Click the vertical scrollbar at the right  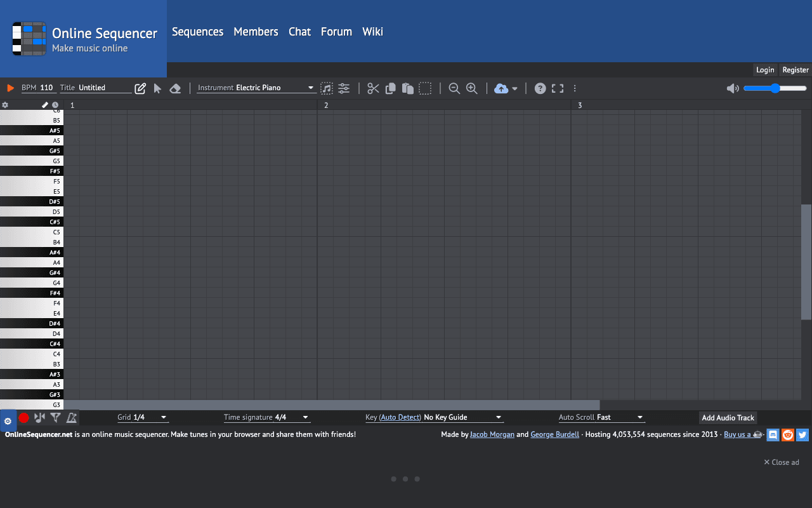806,262
